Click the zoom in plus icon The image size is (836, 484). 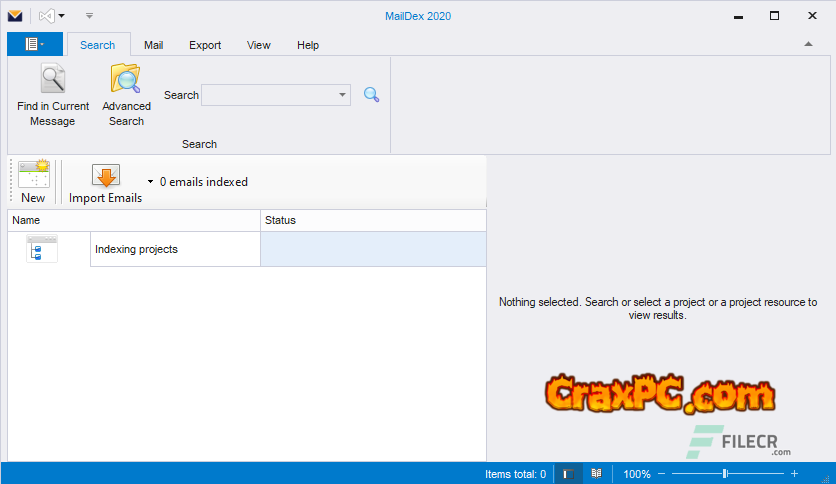click(794, 473)
